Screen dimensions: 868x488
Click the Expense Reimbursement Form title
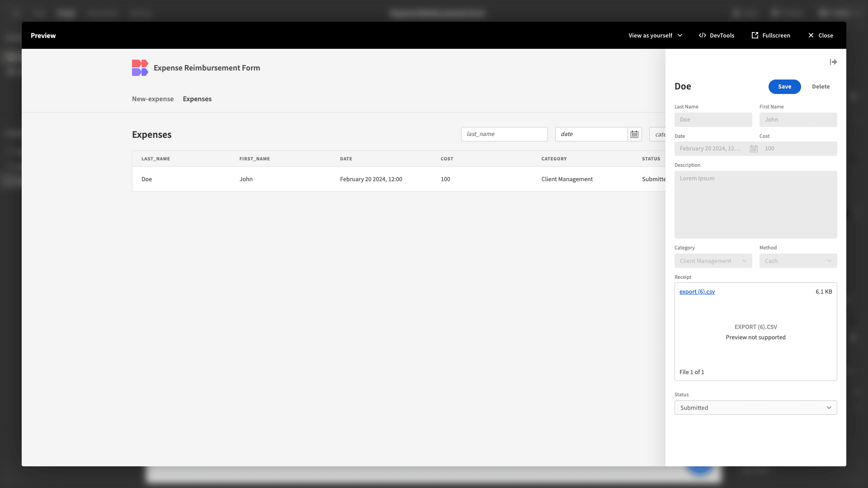coord(207,68)
